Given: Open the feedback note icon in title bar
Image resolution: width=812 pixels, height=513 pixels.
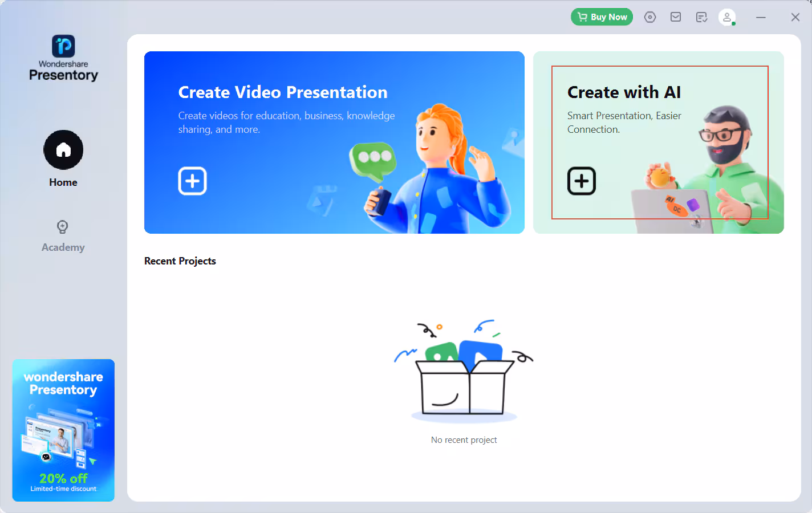Looking at the screenshot, I should tap(702, 17).
